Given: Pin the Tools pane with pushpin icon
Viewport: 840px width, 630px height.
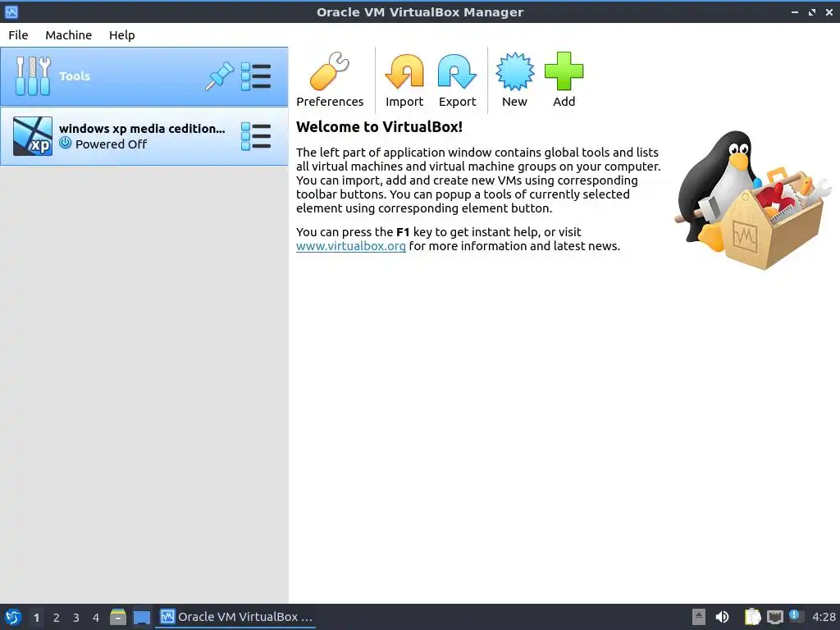Looking at the screenshot, I should click(x=220, y=76).
